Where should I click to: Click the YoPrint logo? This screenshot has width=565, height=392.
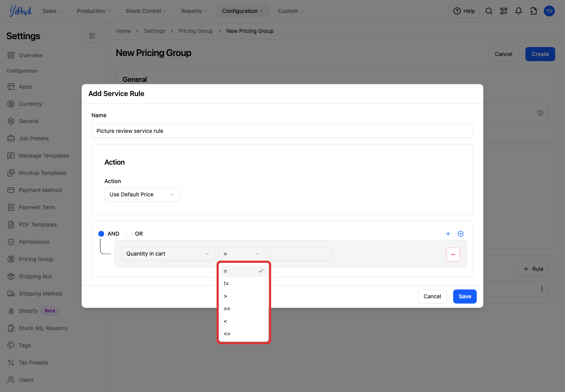(20, 11)
